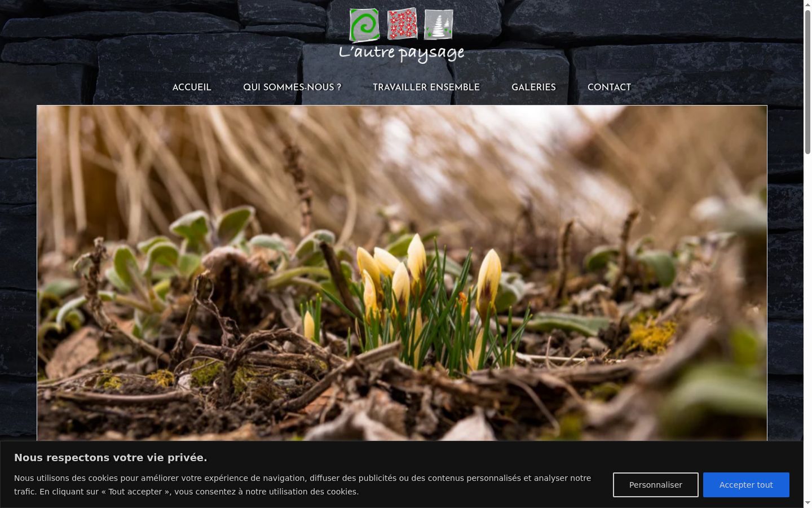The width and height of the screenshot is (812, 508).
Task: Accept all cookies with Accepter tout
Action: tap(746, 485)
